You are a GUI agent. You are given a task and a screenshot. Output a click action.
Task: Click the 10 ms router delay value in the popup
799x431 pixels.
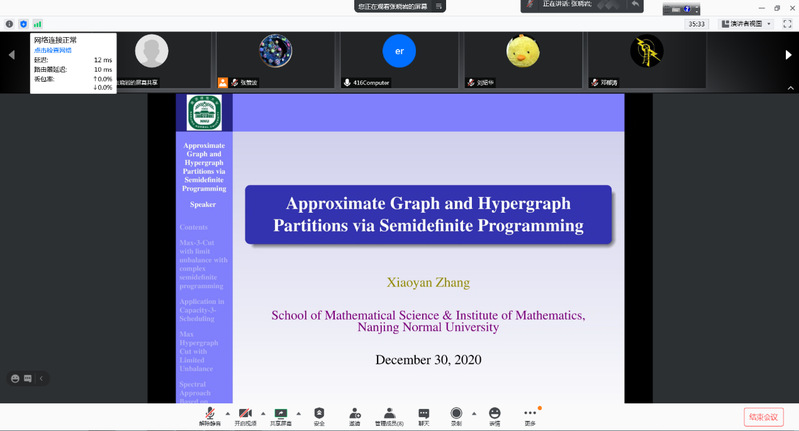coord(103,69)
